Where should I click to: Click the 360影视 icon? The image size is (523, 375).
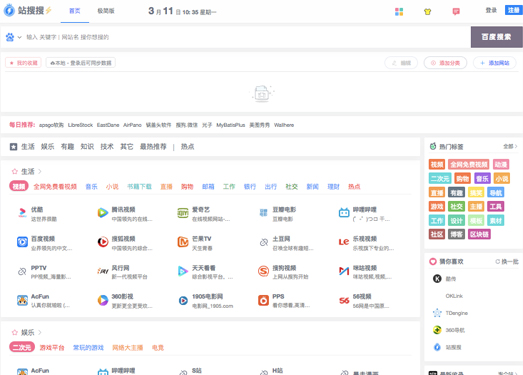(103, 300)
